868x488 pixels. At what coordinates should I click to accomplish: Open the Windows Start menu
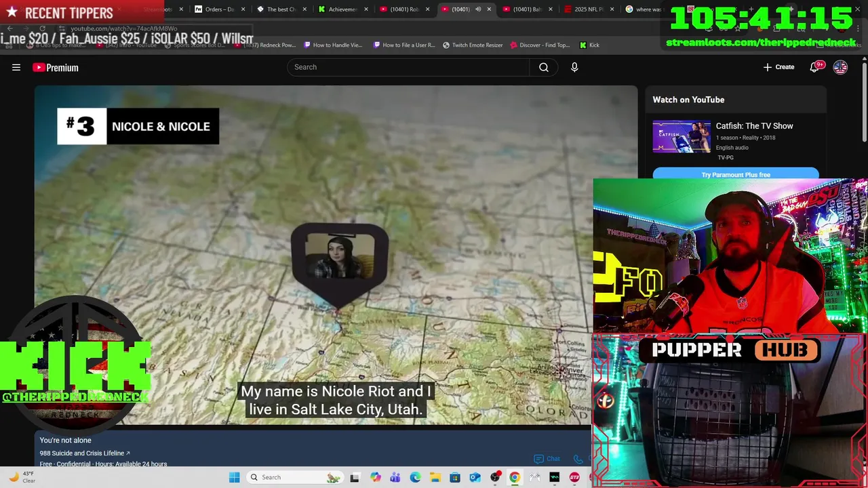234,477
